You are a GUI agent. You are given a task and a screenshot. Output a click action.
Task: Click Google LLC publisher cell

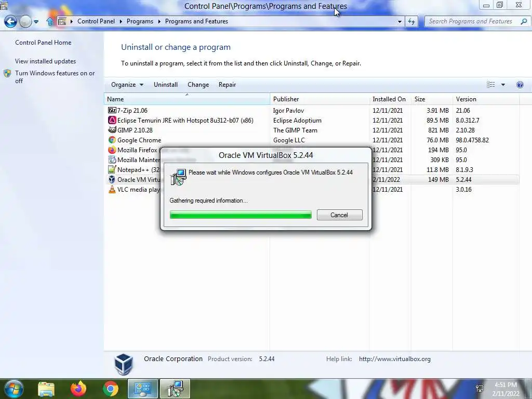tap(289, 140)
